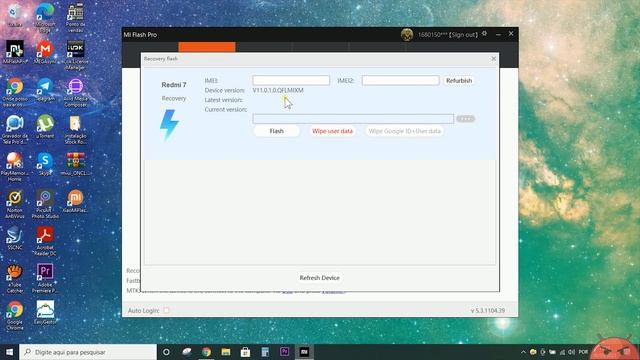Open Google Chrome desktop shortcut

(x=15, y=315)
